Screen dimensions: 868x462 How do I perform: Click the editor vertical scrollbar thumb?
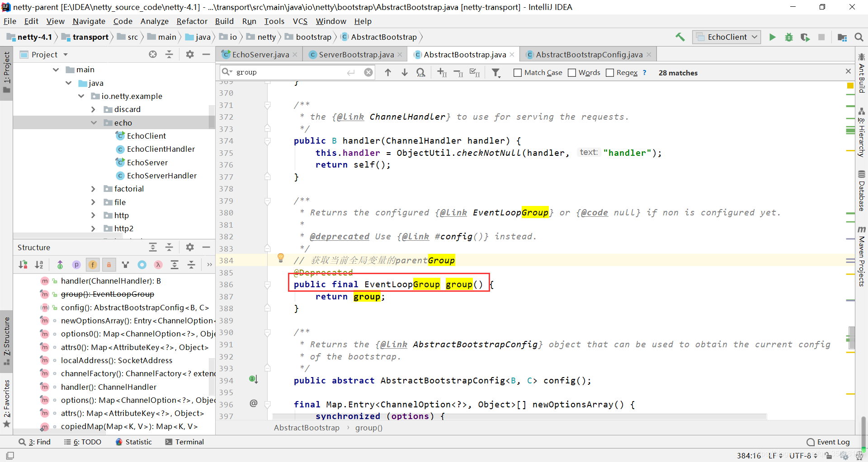852,338
